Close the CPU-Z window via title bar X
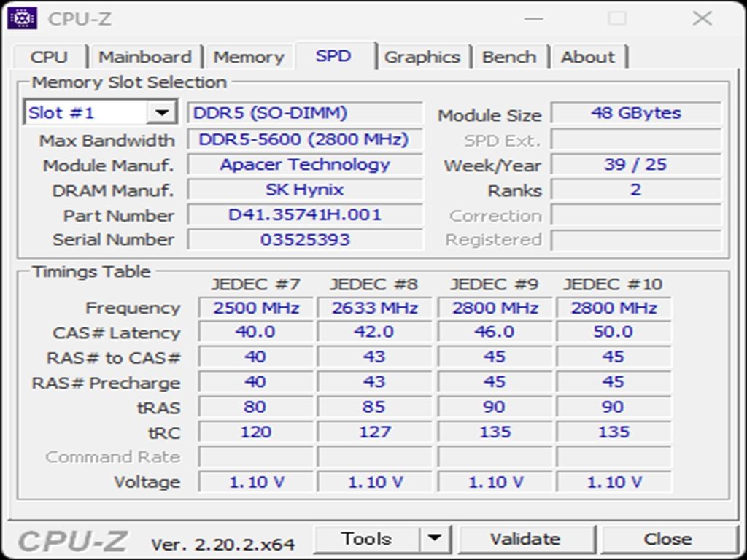 tap(703, 18)
